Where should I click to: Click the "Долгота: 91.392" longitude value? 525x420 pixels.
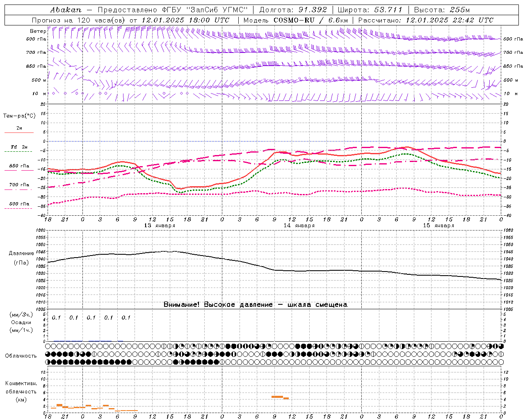pos(293,10)
